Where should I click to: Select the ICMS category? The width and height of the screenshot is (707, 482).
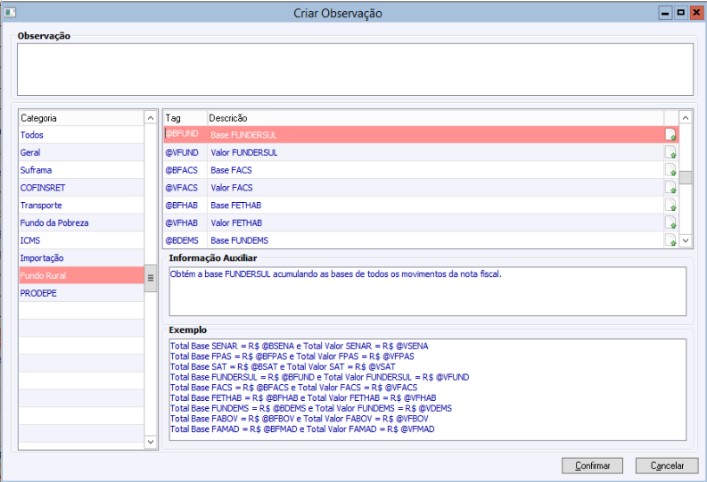[82, 240]
